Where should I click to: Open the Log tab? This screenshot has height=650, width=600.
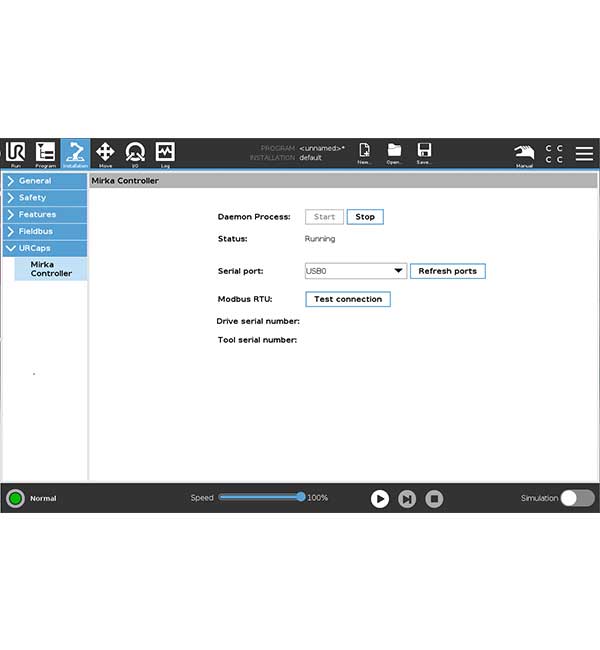coord(165,154)
